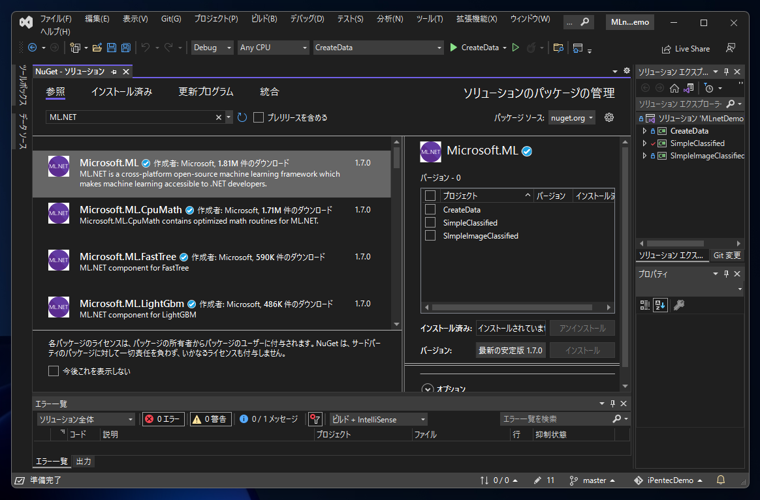This screenshot has width=760, height=500.
Task: Check the SImpleImageClassified project checkbox
Action: pyautogui.click(x=430, y=235)
